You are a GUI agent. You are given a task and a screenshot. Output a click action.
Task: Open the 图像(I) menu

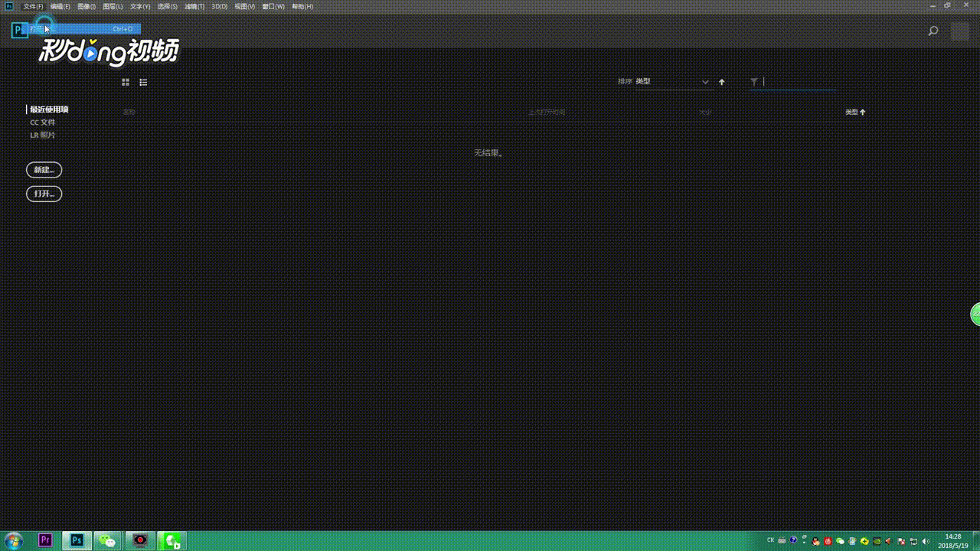tap(87, 6)
